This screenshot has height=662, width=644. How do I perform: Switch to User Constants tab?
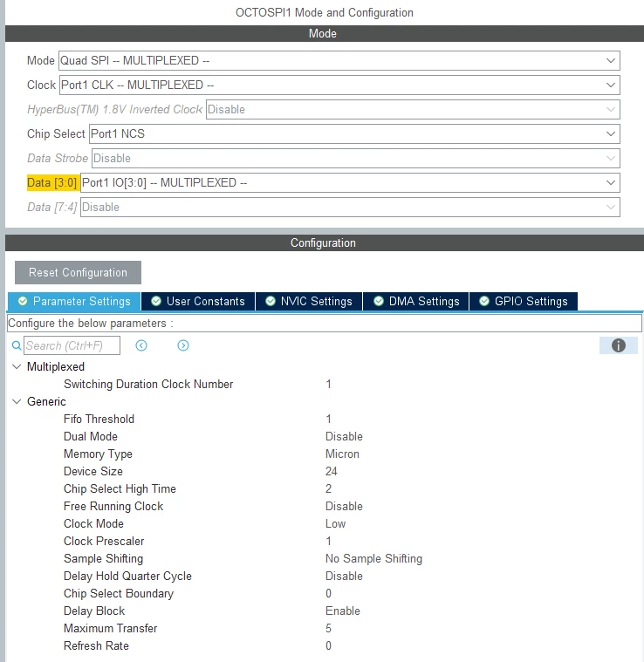(198, 302)
